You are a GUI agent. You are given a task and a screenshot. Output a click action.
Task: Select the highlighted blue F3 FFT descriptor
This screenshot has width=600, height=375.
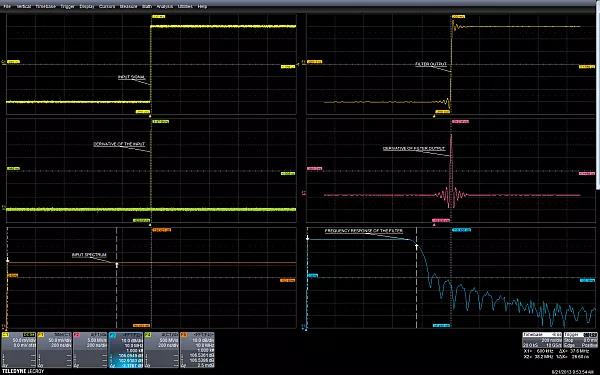pyautogui.click(x=126, y=350)
